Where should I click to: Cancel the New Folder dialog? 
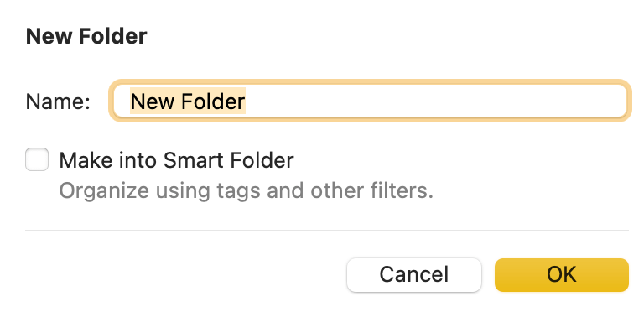(x=414, y=274)
